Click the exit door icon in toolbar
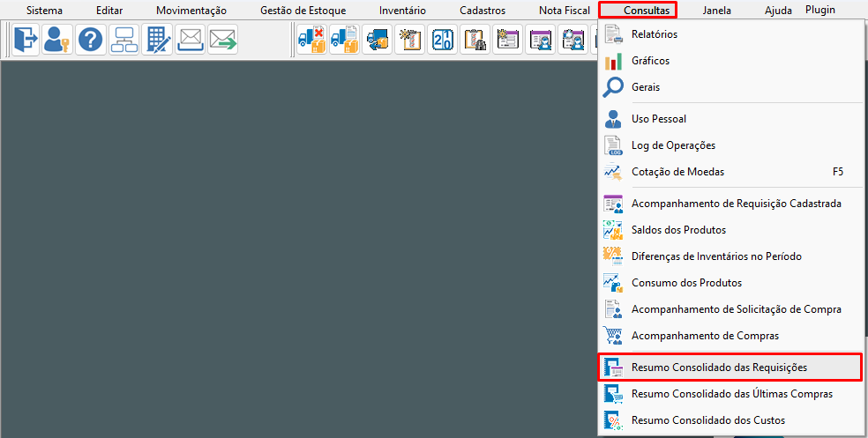 (26, 40)
